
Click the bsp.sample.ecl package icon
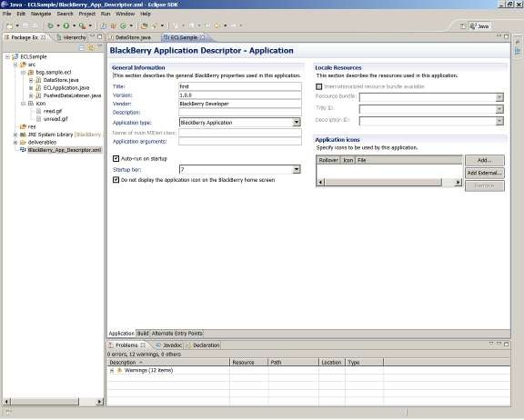31,73
